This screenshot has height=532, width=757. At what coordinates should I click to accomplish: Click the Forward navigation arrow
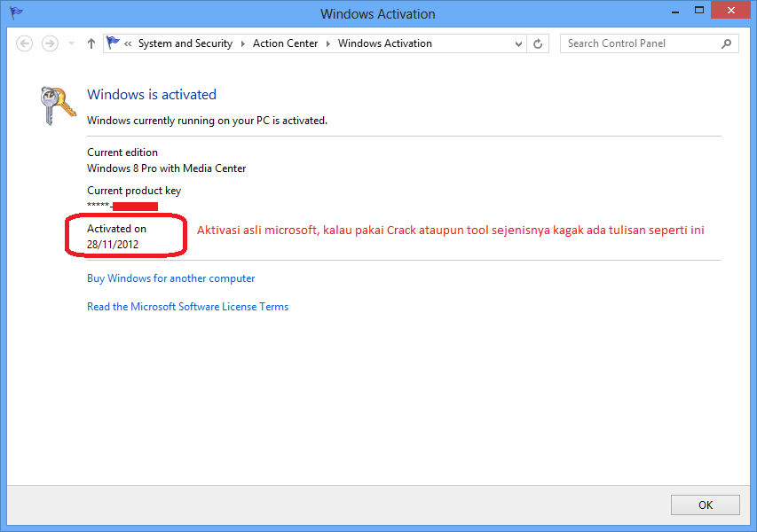point(50,43)
